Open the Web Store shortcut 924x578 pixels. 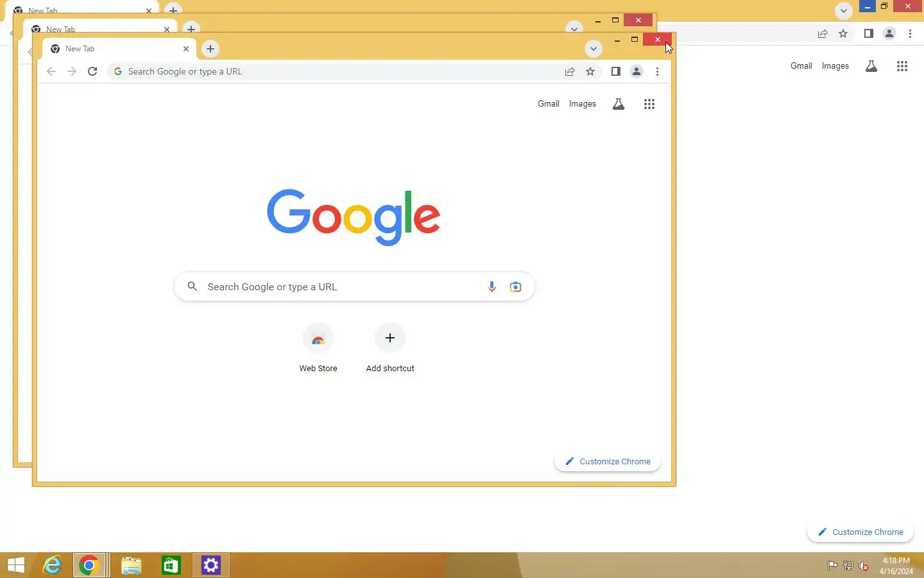point(318,349)
